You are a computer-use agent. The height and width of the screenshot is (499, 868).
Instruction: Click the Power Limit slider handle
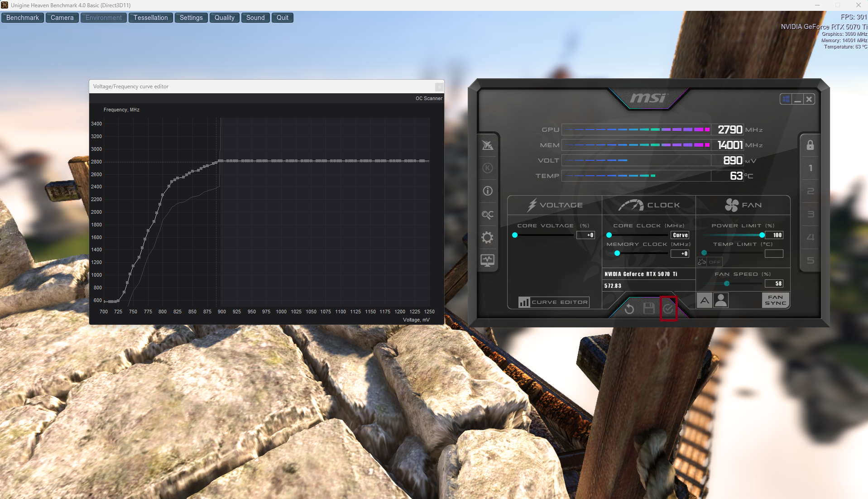pos(762,235)
